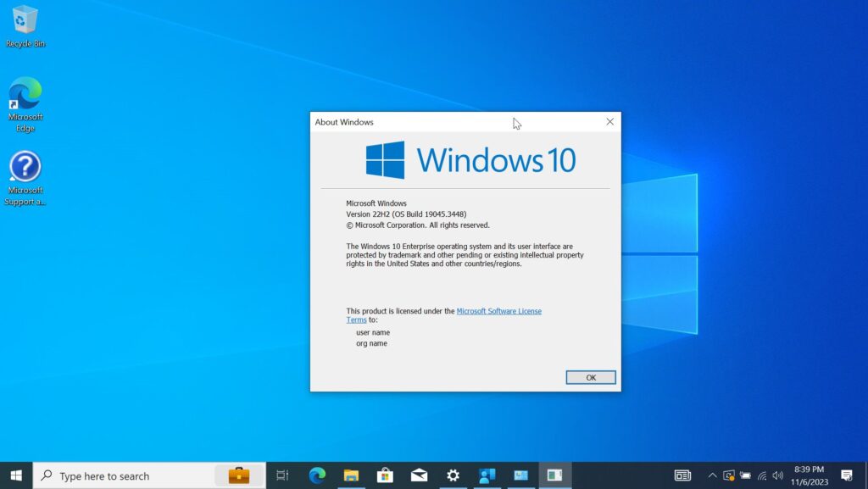Open the Recycle Bin on the desktop
868x489 pixels.
[25, 21]
